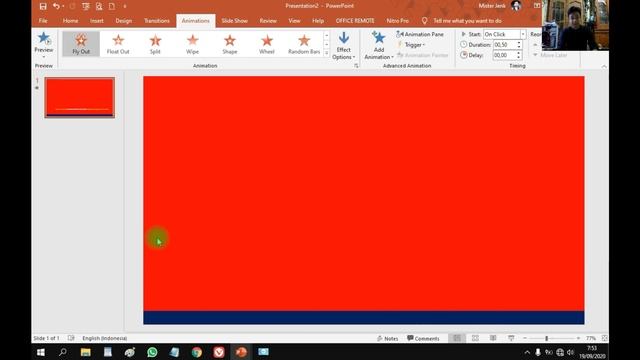The height and width of the screenshot is (360, 640).
Task: Click the zoom in plus button
Action: click(x=578, y=338)
